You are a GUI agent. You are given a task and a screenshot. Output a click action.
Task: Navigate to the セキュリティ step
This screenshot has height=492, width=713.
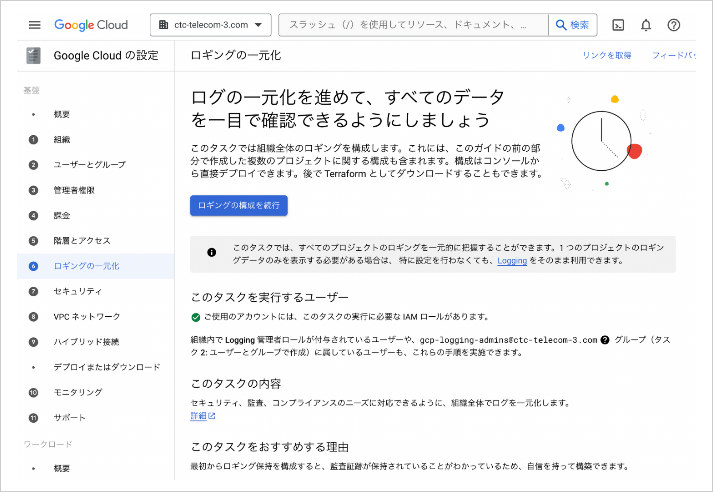click(x=77, y=291)
